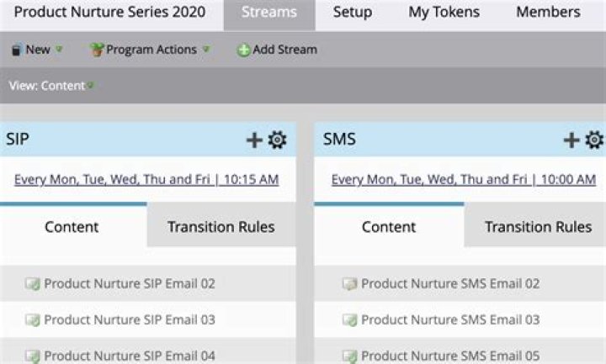
Task: Open the gear settings icon for SMS stream
Action: click(594, 140)
